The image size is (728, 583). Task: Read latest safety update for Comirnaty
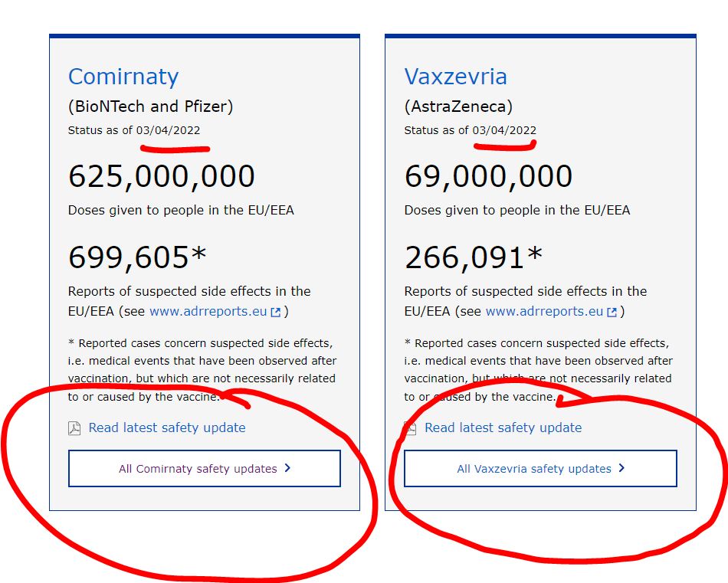[167, 427]
